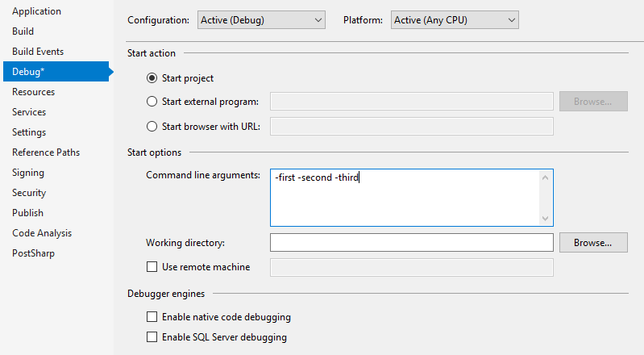Open the PostSharp tab
Screen dimensions: 644x355
(34, 253)
